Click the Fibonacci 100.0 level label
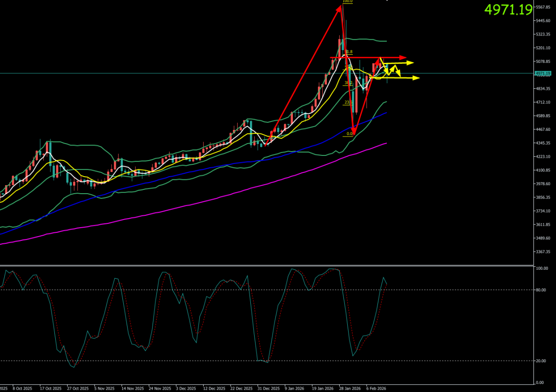Viewport: 556px width, 392px height. pos(347,1)
